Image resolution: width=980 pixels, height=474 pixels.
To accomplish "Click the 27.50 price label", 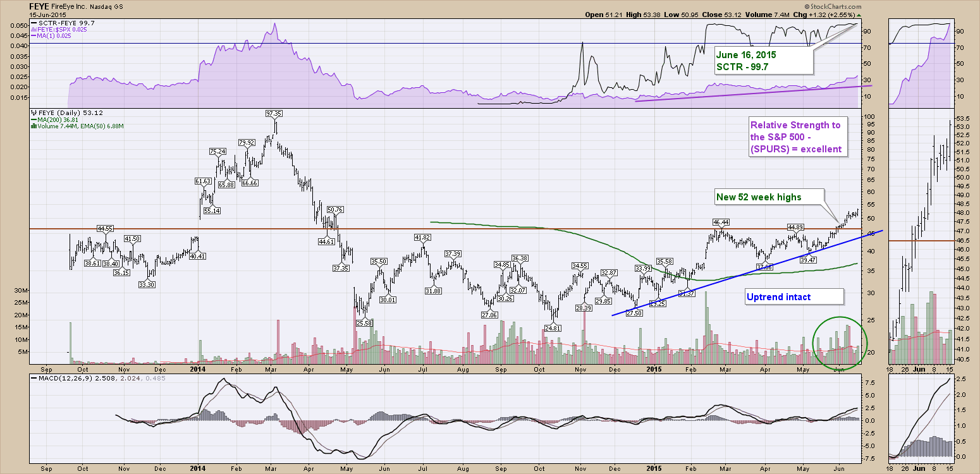I will [634, 313].
